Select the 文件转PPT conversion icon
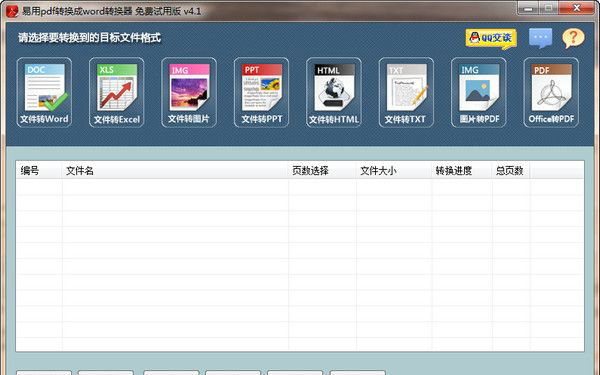 262,92
